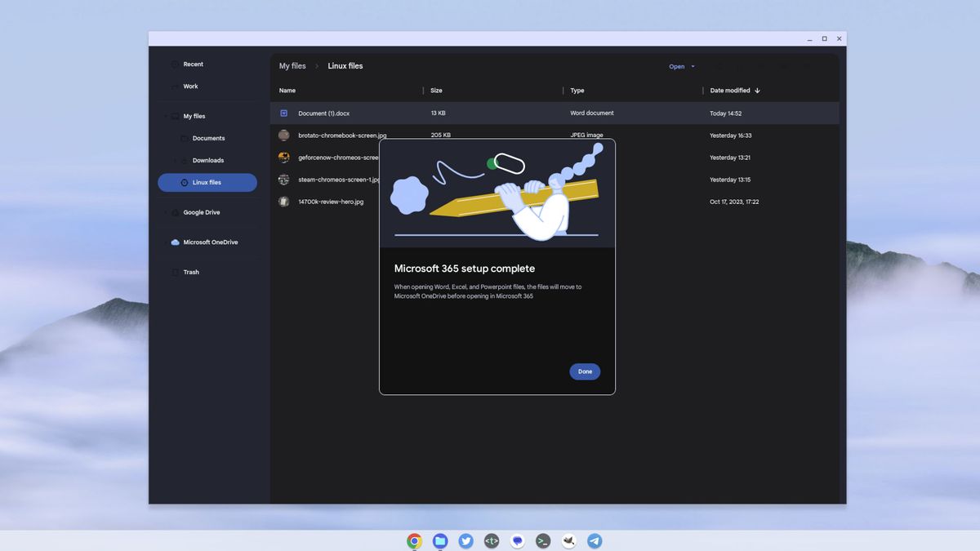Click the Linux files penguin icon

coord(184,183)
